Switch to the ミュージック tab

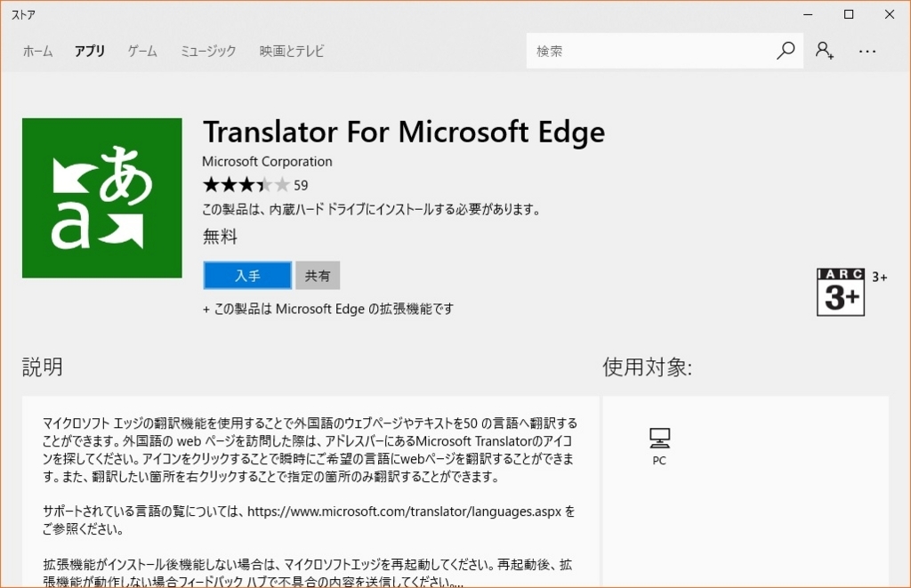point(207,51)
